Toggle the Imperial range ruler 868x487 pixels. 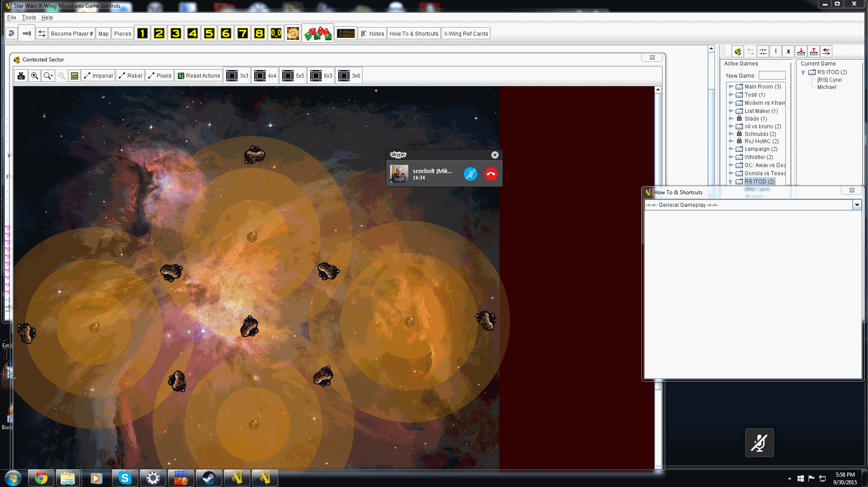98,76
